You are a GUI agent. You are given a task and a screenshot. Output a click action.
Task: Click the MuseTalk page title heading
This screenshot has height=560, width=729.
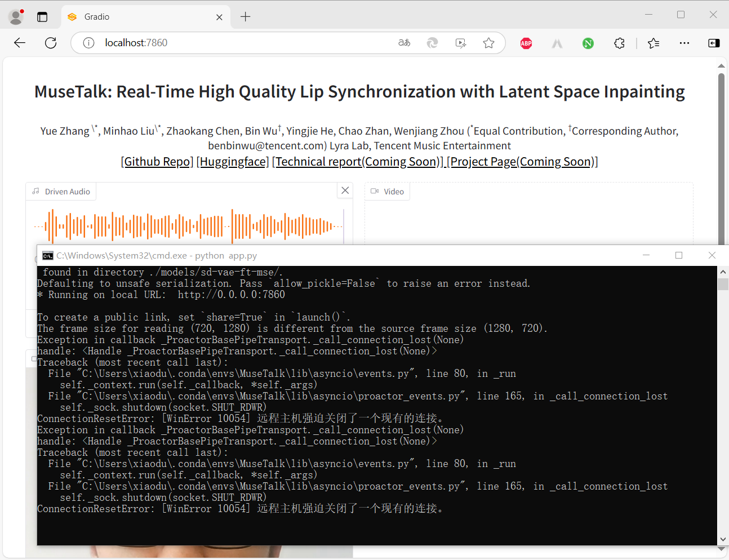click(359, 92)
